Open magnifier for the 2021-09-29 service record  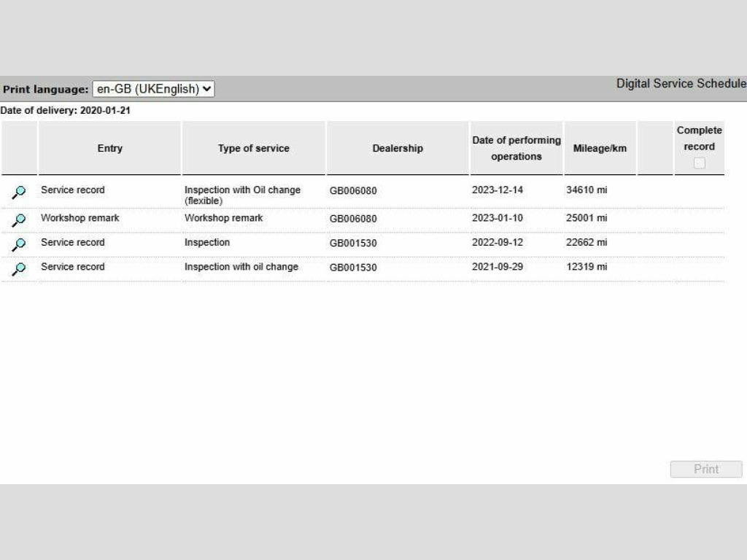pyautogui.click(x=18, y=269)
